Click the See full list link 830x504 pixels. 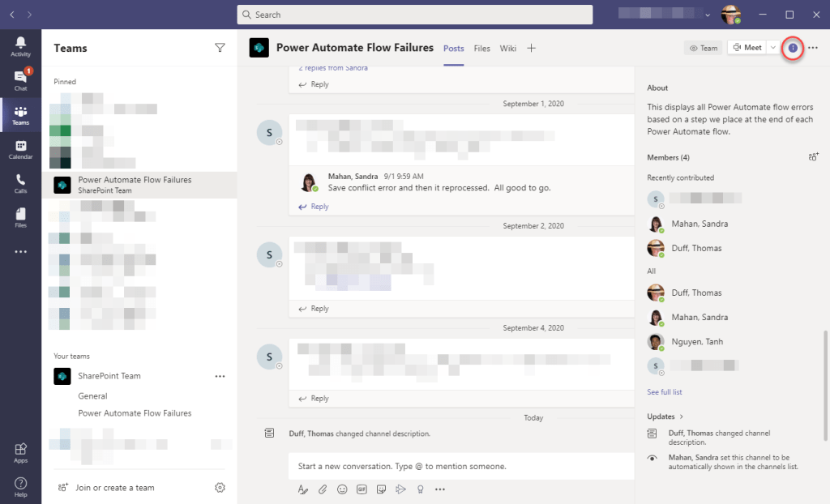point(665,392)
